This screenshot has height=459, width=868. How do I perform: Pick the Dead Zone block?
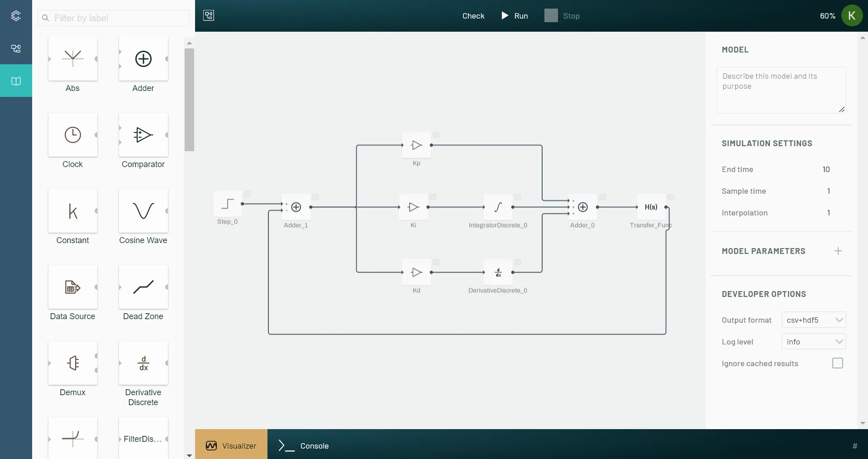coord(143,287)
